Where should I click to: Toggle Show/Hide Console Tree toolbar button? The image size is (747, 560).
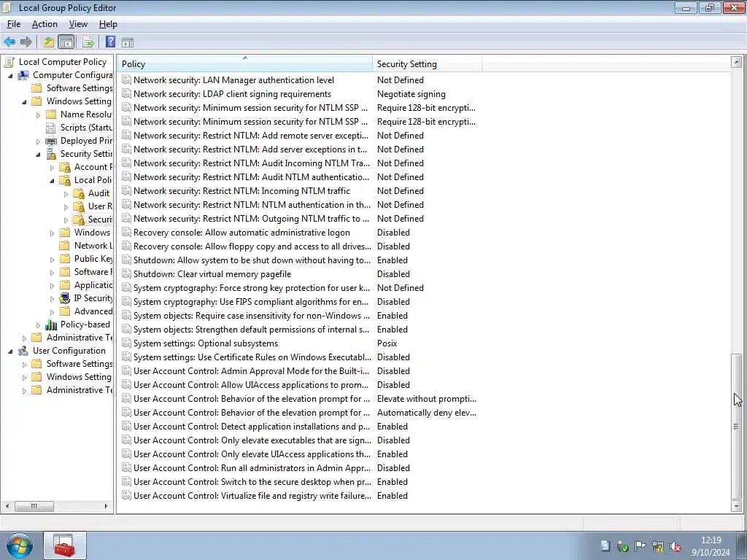click(66, 42)
